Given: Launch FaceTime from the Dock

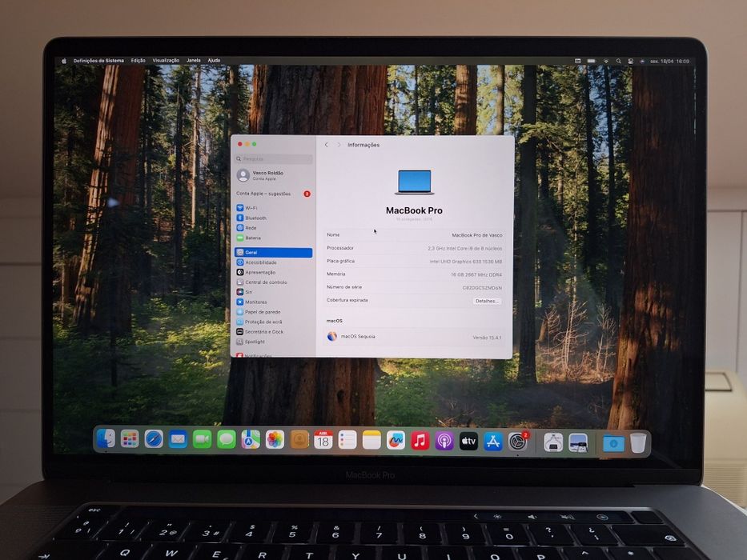Looking at the screenshot, I should (x=203, y=439).
